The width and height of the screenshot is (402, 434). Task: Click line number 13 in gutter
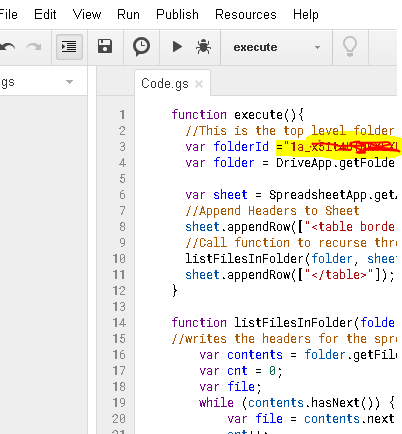[x=119, y=307]
